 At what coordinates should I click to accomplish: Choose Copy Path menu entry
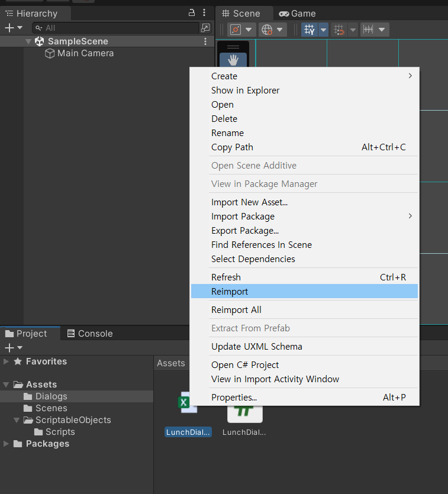(x=304, y=147)
